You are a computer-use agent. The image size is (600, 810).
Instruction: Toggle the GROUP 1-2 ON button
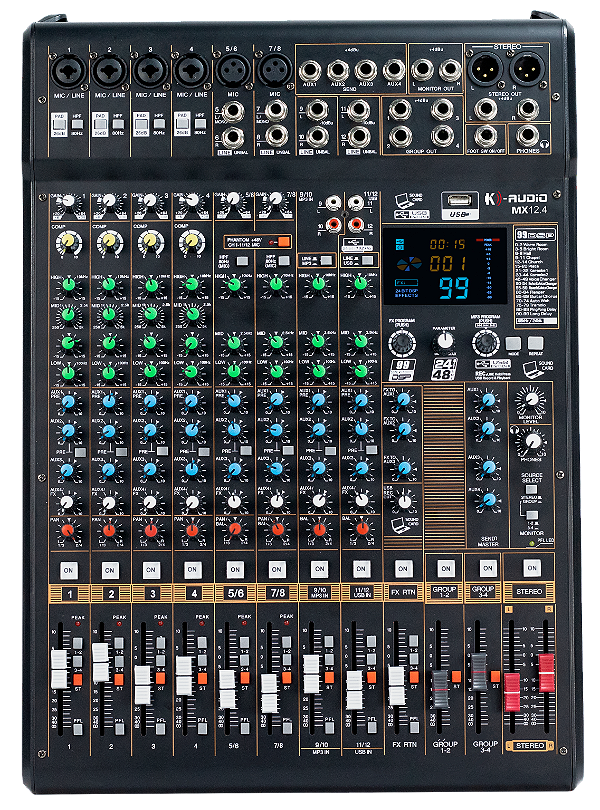coord(445,568)
